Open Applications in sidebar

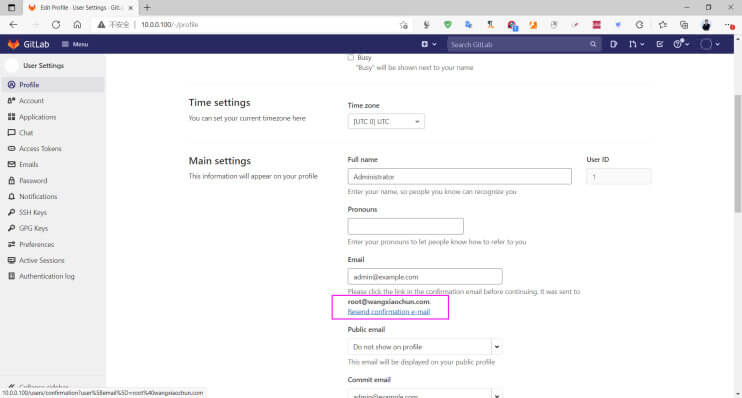coord(52,117)
